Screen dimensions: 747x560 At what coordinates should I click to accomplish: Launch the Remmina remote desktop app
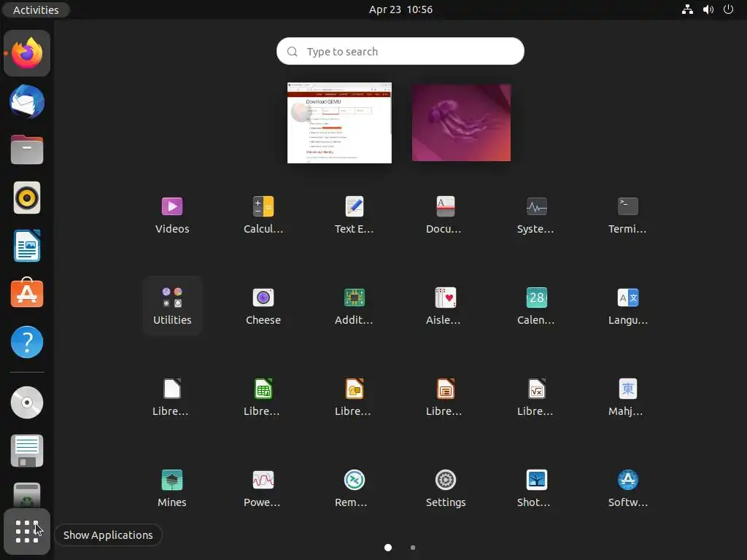[x=354, y=489]
